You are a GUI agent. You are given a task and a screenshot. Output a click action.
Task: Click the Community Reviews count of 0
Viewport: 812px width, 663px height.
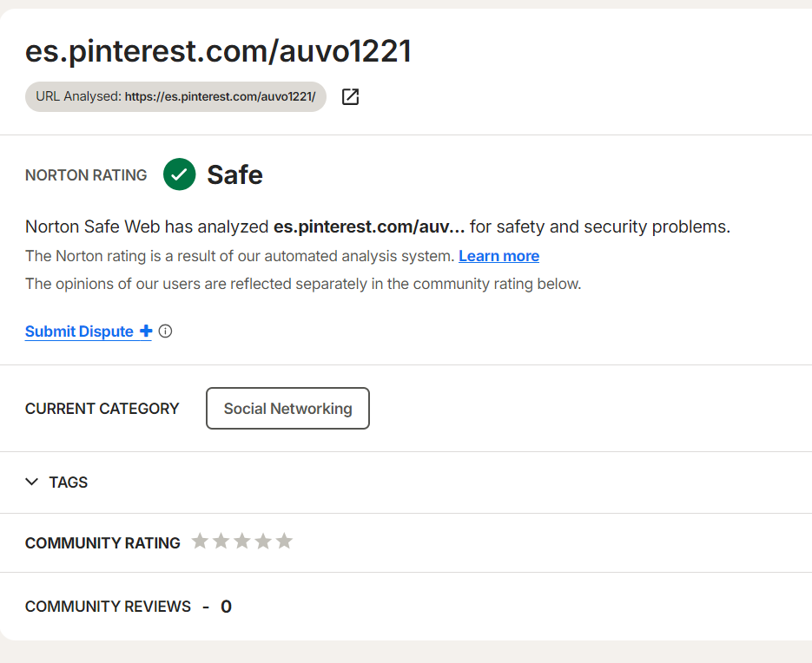pos(226,607)
